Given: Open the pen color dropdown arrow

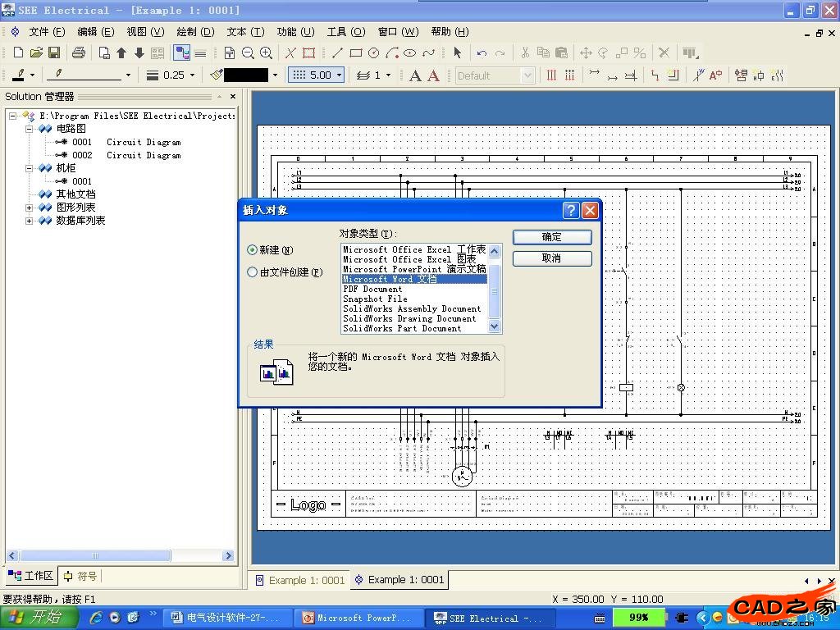Looking at the screenshot, I should (x=33, y=75).
